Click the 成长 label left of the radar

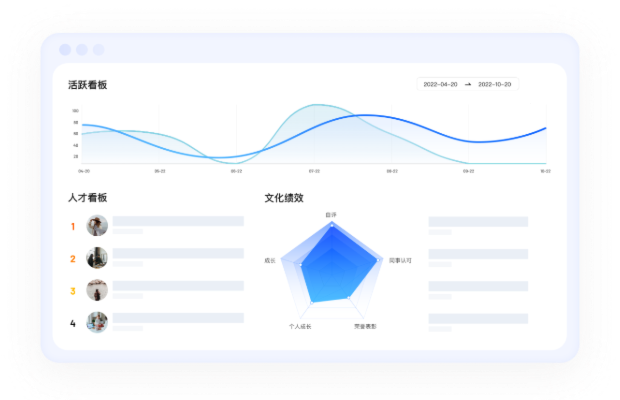point(270,260)
